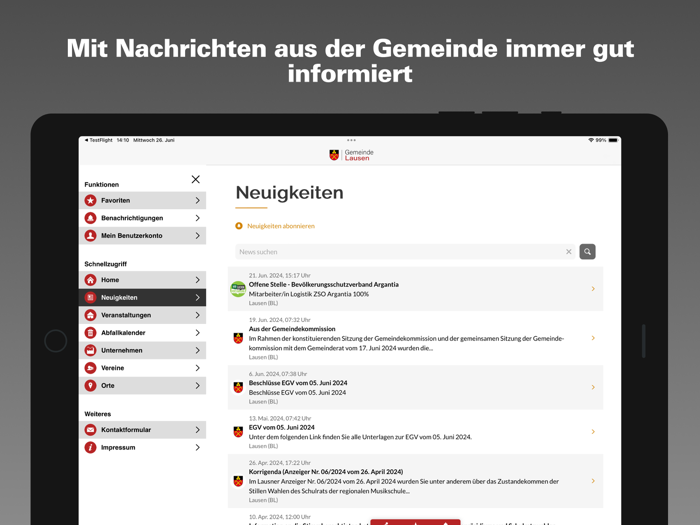This screenshot has height=525, width=700.
Task: Click the Argantia logo on Offene Stelle item
Action: tap(238, 289)
